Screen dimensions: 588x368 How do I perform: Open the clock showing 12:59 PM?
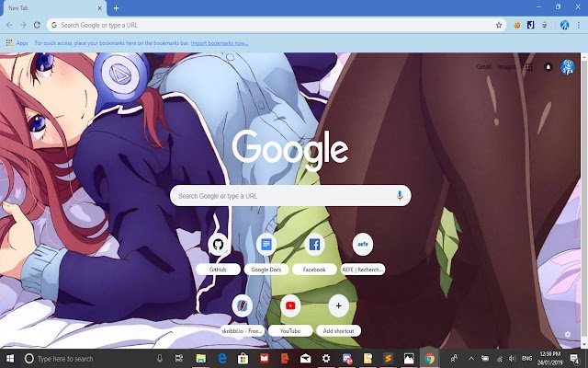coord(550,358)
